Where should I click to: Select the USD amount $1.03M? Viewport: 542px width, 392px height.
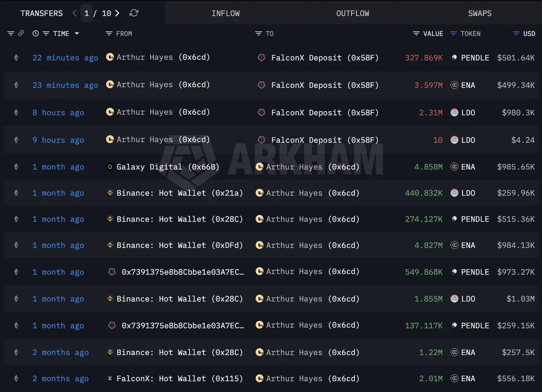(521, 299)
